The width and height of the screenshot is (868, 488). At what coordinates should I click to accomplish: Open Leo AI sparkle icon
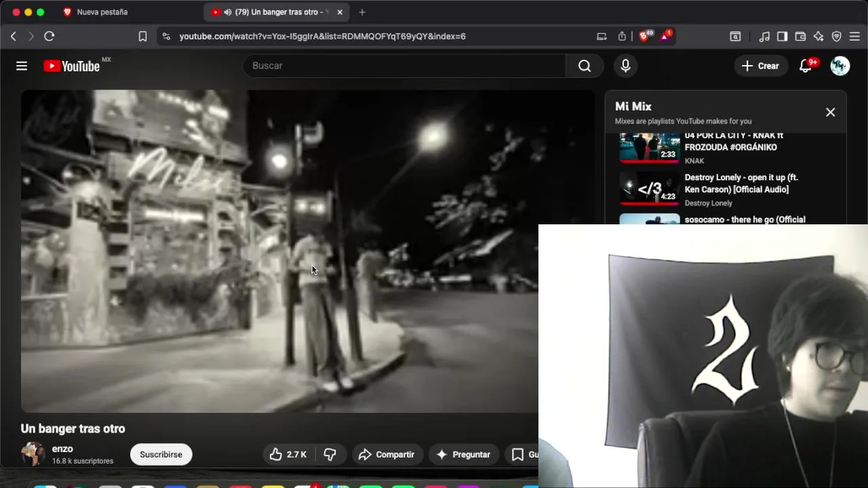click(818, 37)
